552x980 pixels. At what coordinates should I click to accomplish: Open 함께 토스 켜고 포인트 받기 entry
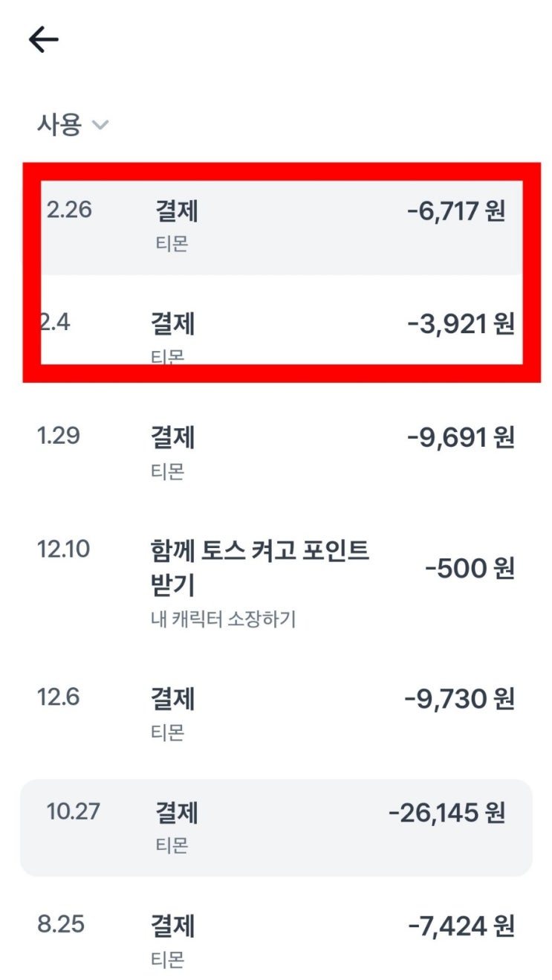259,568
